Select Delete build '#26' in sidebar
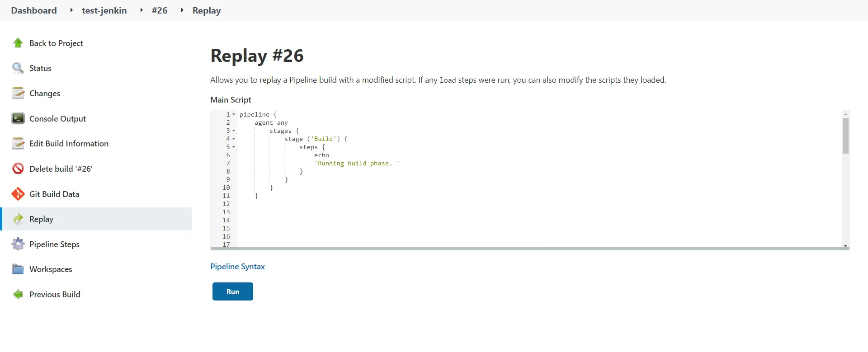 pyautogui.click(x=61, y=169)
